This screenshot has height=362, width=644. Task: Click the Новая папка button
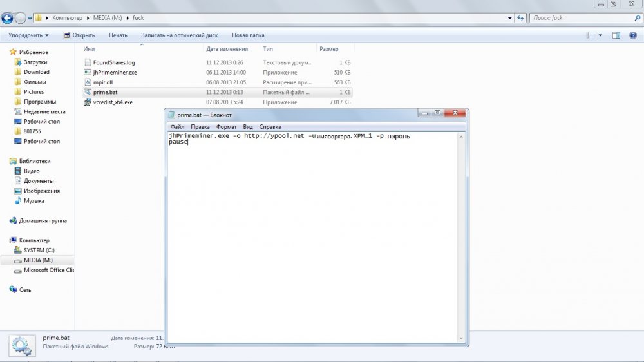(x=249, y=35)
